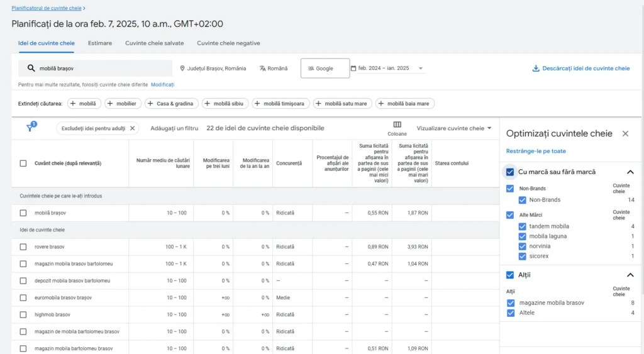Click the Județul Brașov, România location

coord(213,69)
